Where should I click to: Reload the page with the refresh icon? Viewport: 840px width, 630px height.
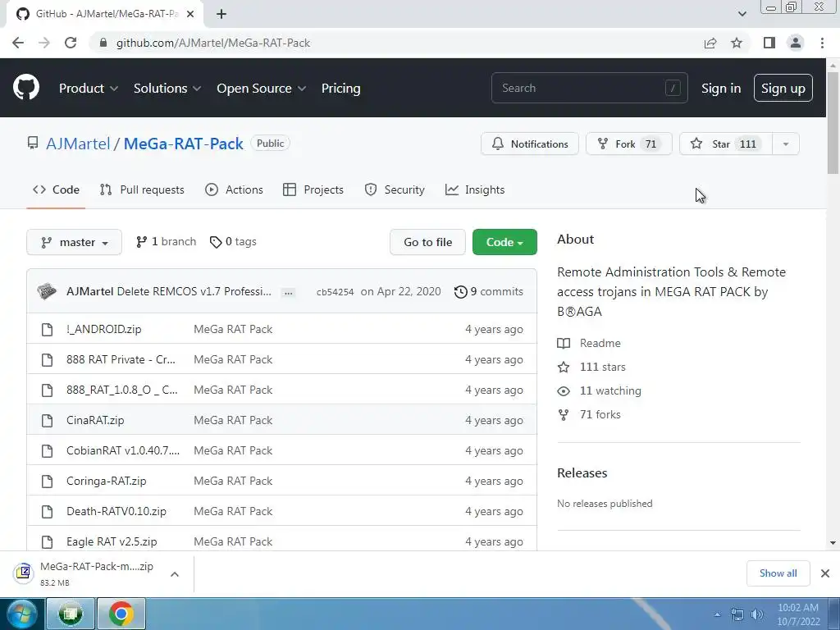(71, 43)
